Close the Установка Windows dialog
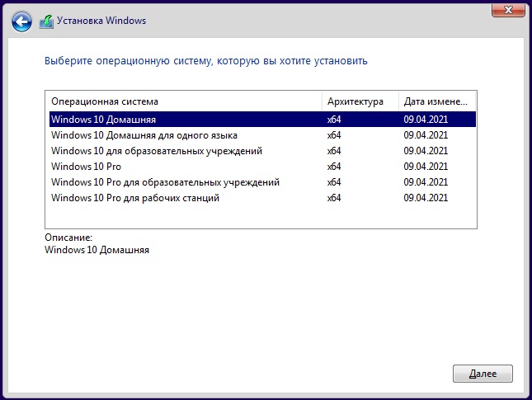The height and width of the screenshot is (400, 532). tap(508, 10)
